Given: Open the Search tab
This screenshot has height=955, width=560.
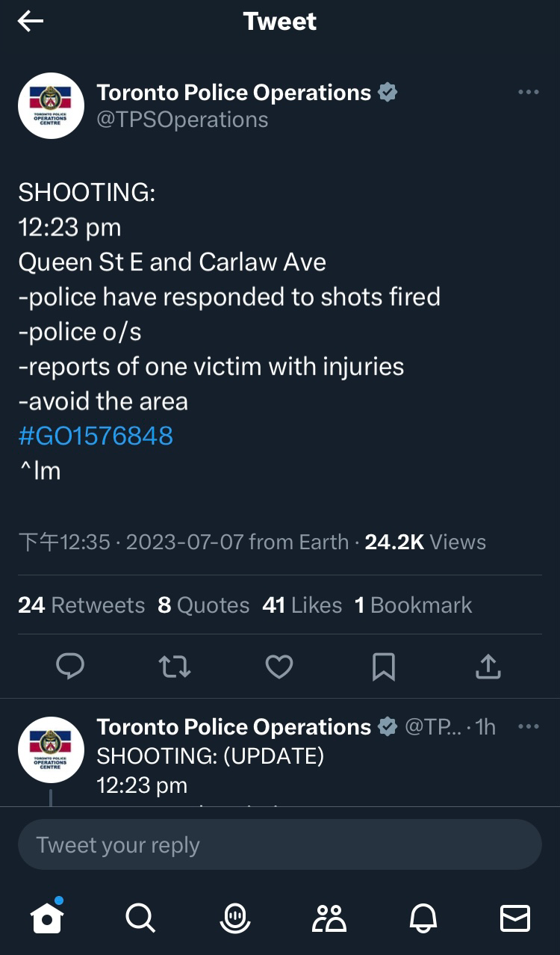Looking at the screenshot, I should tap(140, 917).
